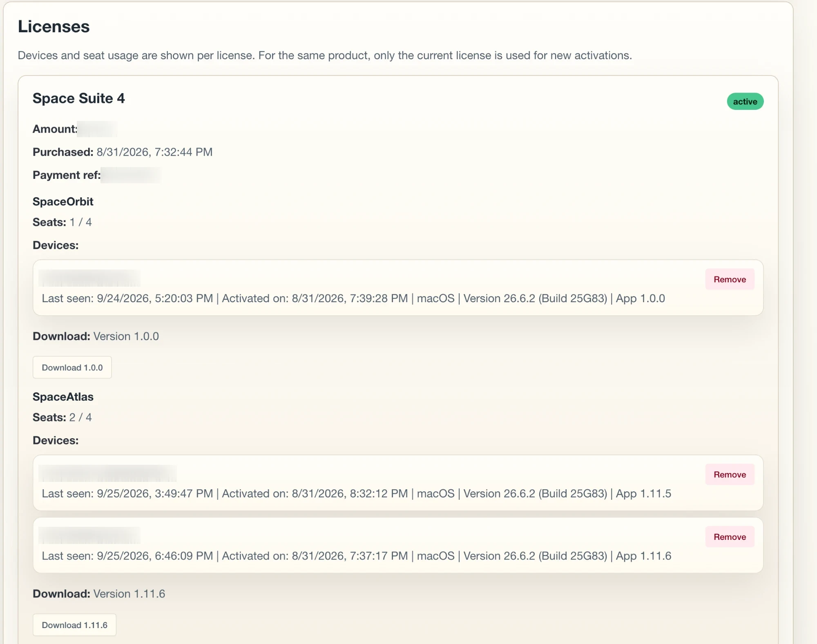Click the SpaceOrbit Seats 1 / 4 value

[x=80, y=222]
